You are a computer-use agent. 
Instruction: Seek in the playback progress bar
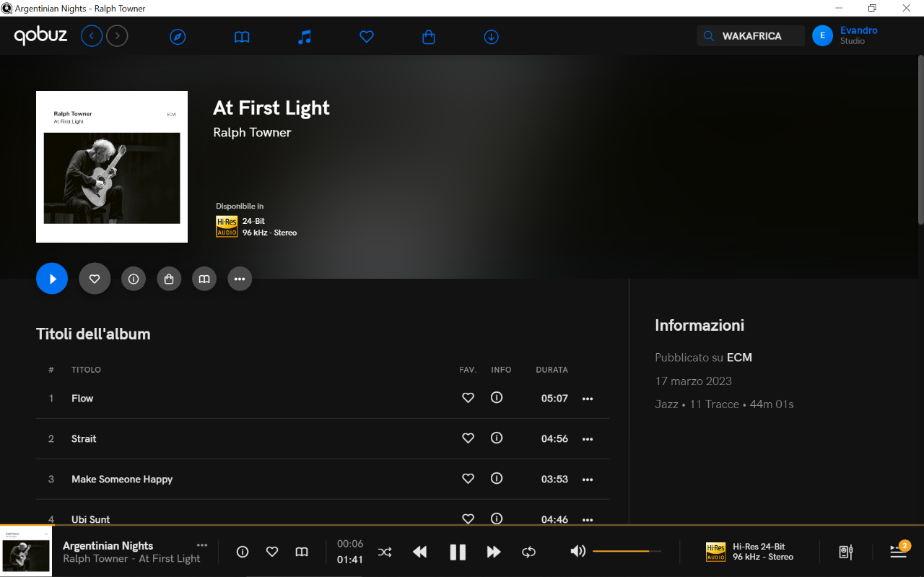462,525
